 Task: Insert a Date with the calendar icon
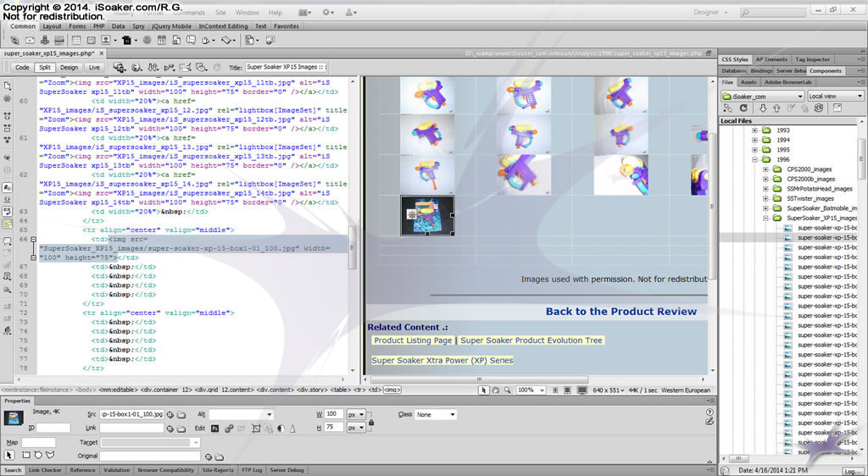pyautogui.click(x=162, y=41)
